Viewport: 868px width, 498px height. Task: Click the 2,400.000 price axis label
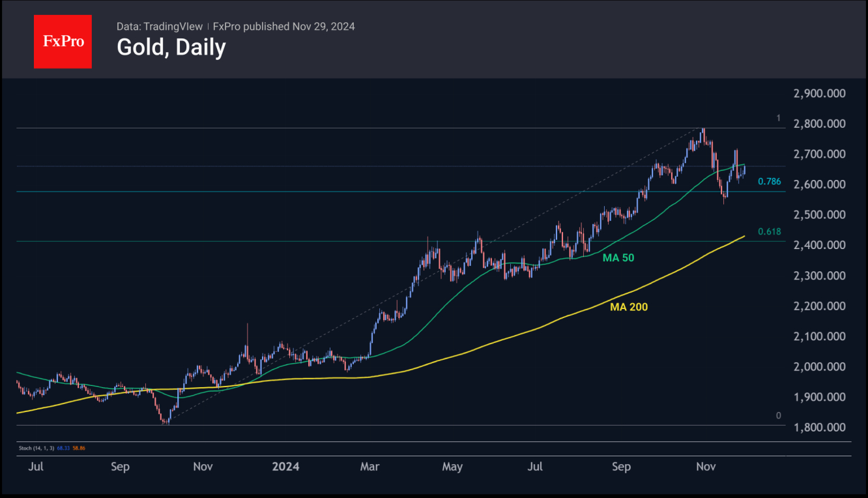[x=820, y=245]
